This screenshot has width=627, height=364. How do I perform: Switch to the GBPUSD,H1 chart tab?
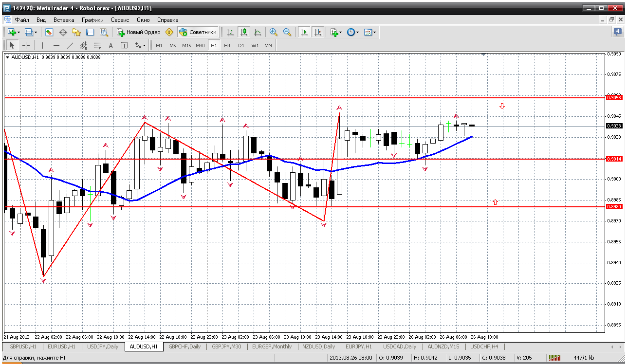(22, 346)
